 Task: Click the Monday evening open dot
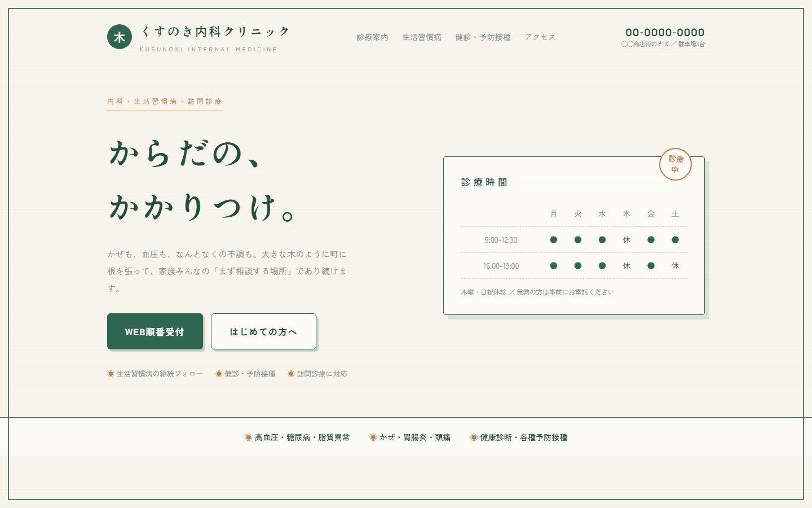point(554,266)
